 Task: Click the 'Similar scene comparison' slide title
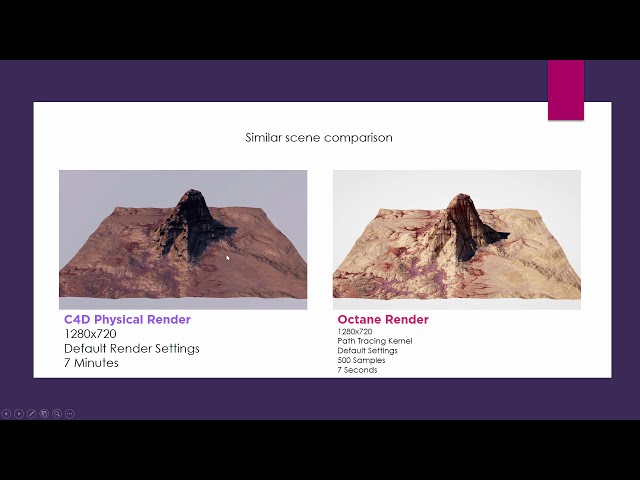319,138
